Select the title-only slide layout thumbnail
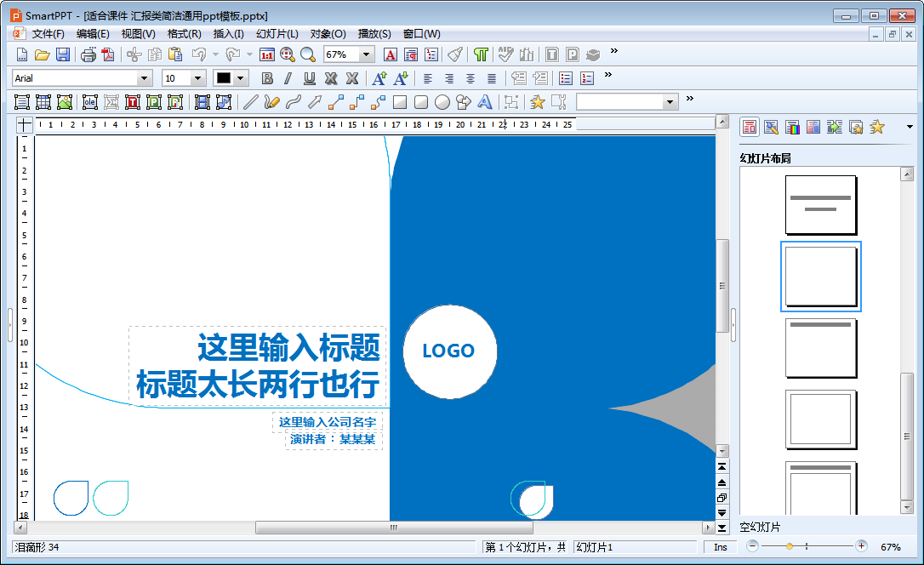The height and width of the screenshot is (565, 924). 821,348
